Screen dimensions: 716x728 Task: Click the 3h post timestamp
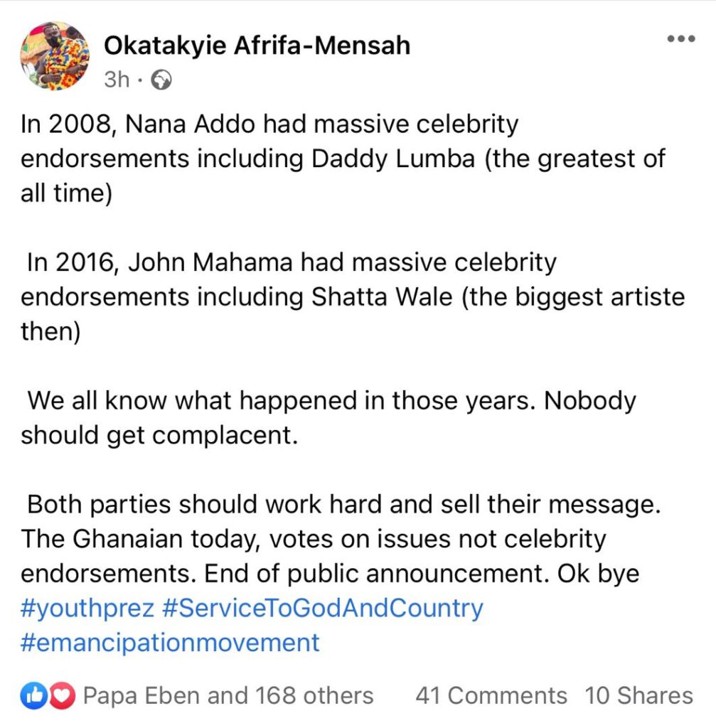(x=117, y=80)
